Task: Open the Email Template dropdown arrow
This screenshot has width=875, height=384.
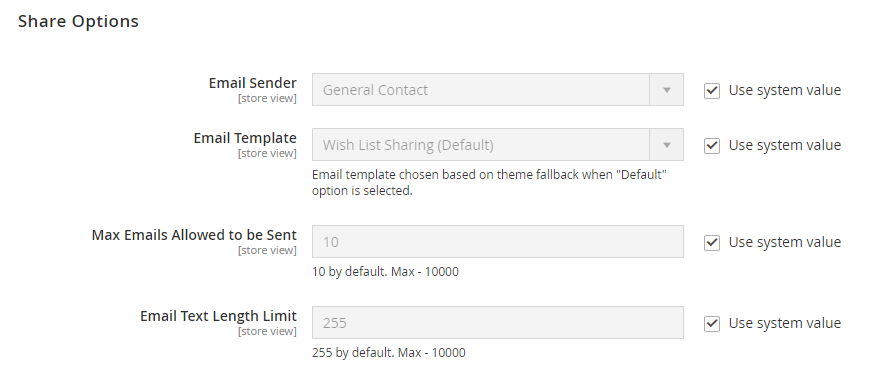Action: [x=666, y=145]
